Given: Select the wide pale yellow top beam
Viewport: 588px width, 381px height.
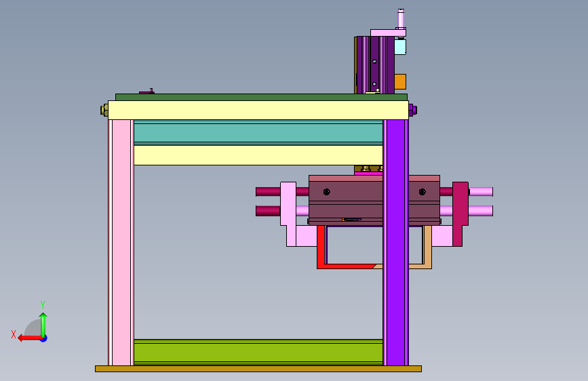Looking at the screenshot, I should pos(258,110).
